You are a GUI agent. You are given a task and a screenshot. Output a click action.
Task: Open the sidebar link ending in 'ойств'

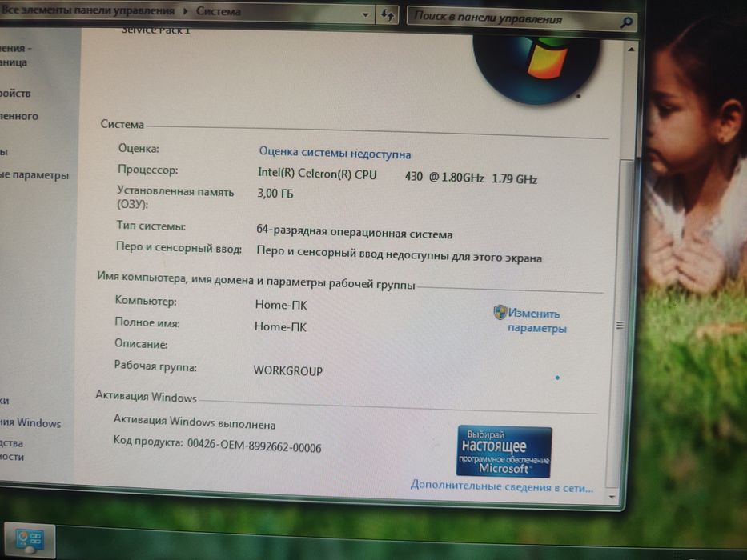tap(15, 94)
